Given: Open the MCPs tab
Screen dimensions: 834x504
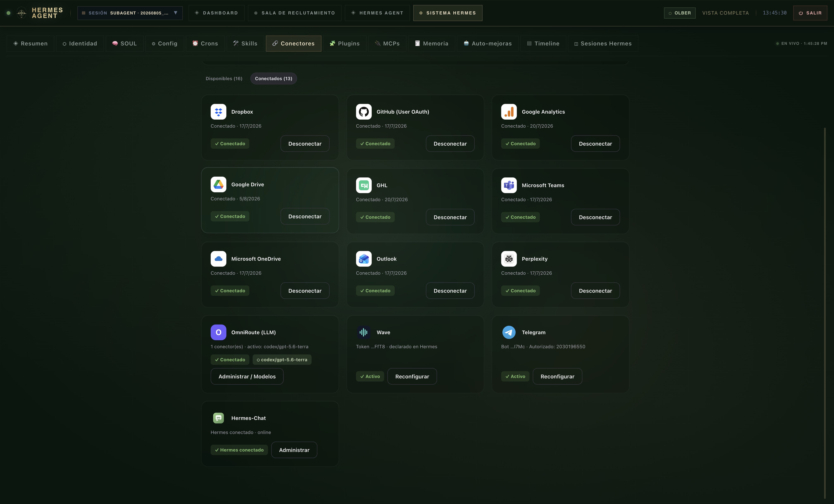Looking at the screenshot, I should pos(387,43).
